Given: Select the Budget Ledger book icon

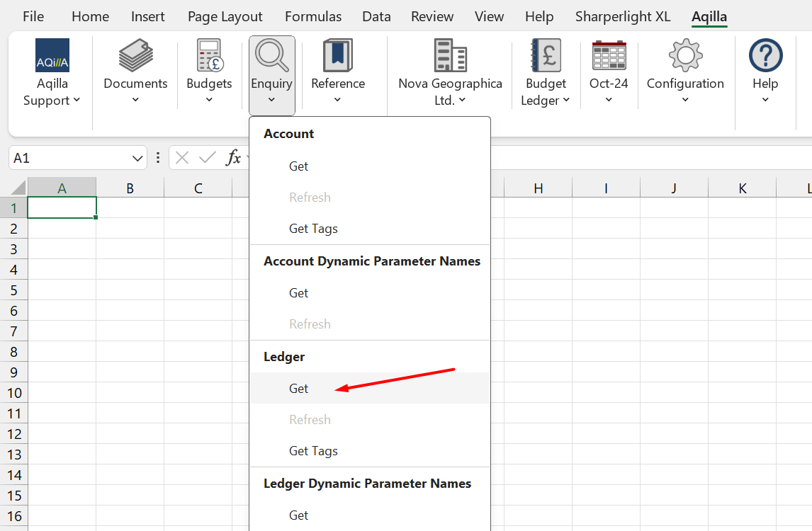Looking at the screenshot, I should click(546, 56).
